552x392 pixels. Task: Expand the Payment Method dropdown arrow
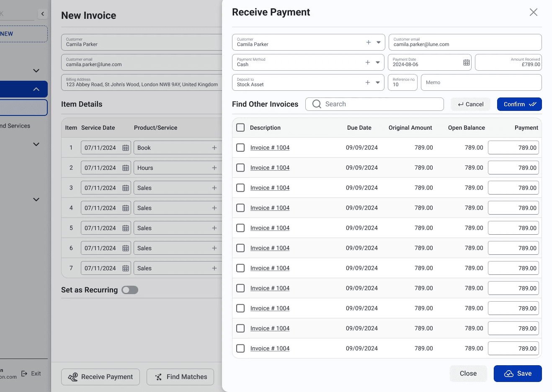[x=378, y=62]
